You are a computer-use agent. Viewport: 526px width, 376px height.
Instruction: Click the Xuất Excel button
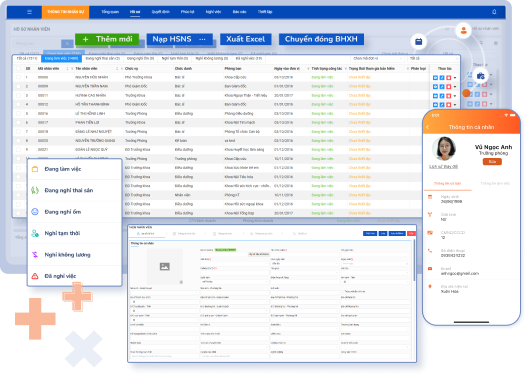pyautogui.click(x=245, y=39)
